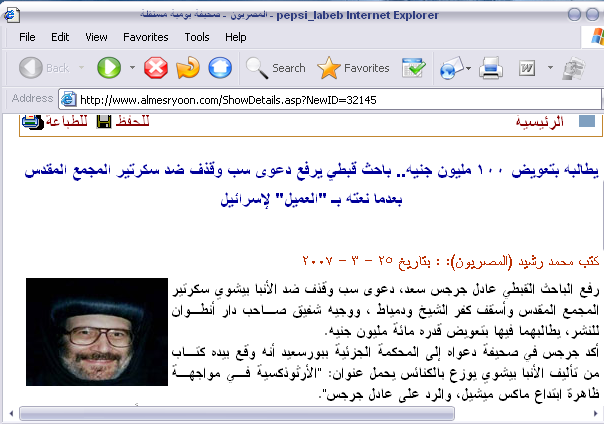Click the blue square beside الرئيسية
This screenshot has height=424, width=604.
587,121
